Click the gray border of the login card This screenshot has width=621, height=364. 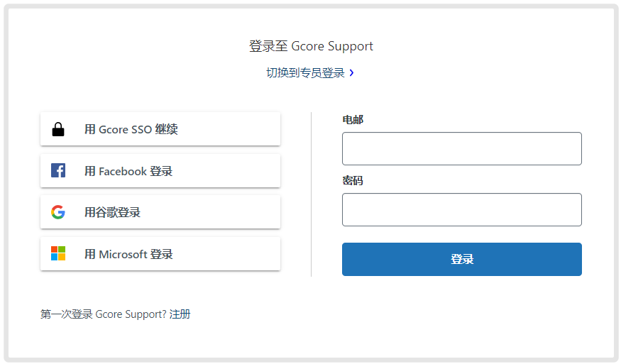(x=6, y=182)
